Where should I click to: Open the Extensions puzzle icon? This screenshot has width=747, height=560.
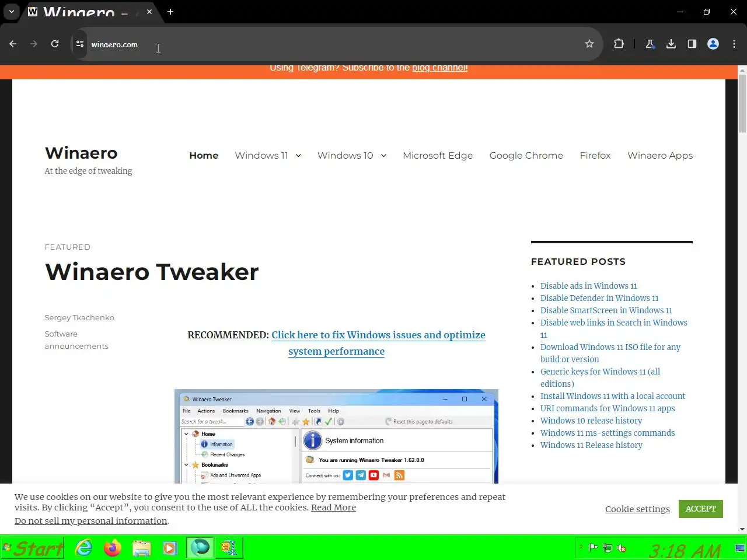(619, 44)
